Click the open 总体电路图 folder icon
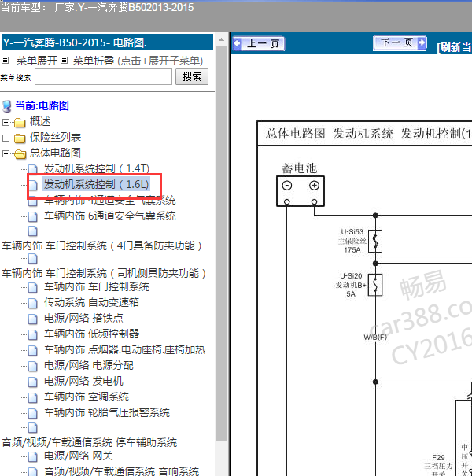 tap(20, 154)
